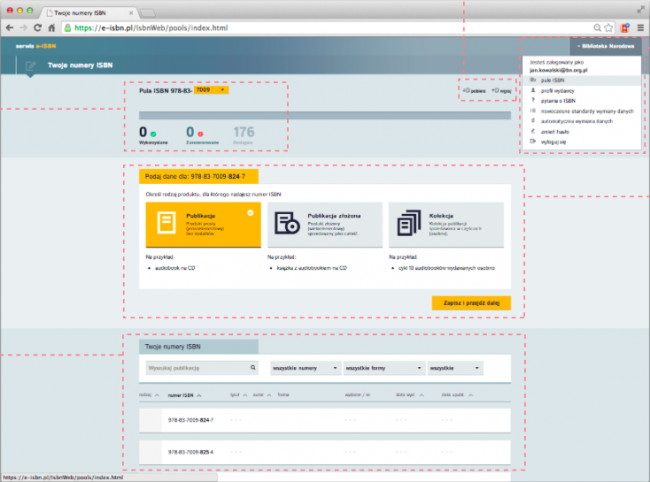Screen dimensions: 650x482
Task: Click the document icon on the Publikacja card
Action: tap(166, 223)
